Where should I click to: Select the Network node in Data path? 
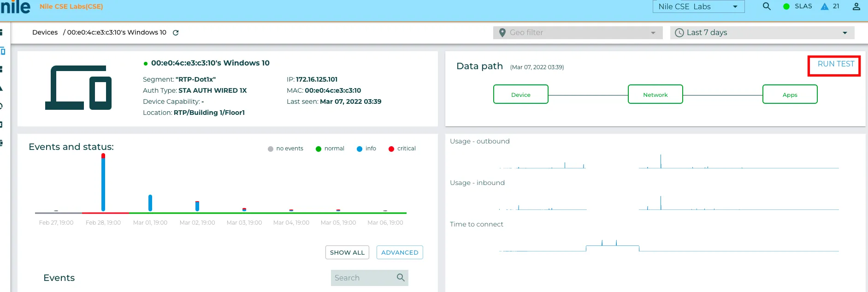tap(655, 94)
